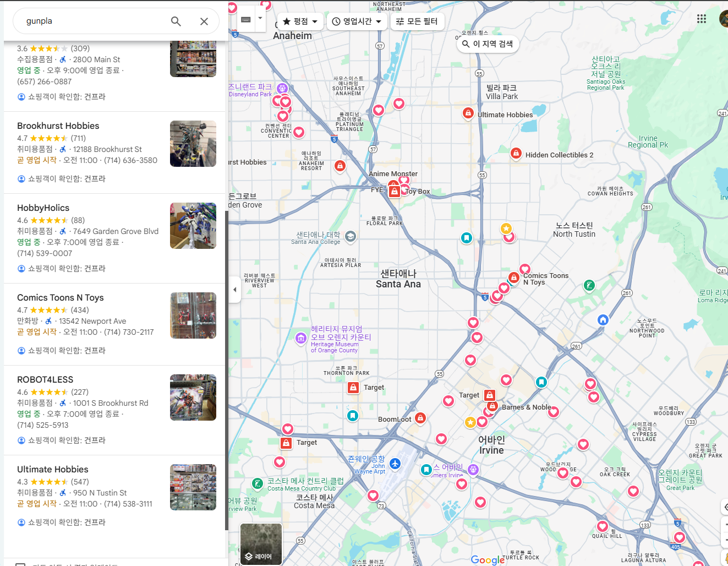The height and width of the screenshot is (566, 728).
Task: Click the search magnifier icon
Action: click(176, 21)
